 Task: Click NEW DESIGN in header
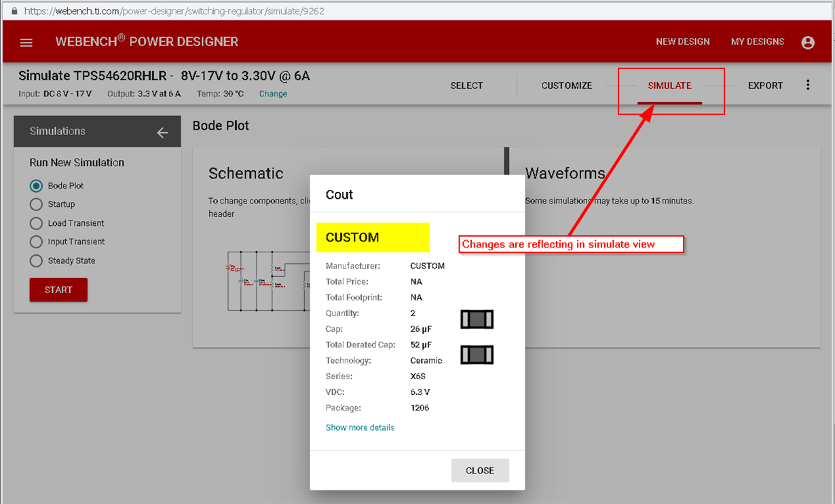pos(682,42)
